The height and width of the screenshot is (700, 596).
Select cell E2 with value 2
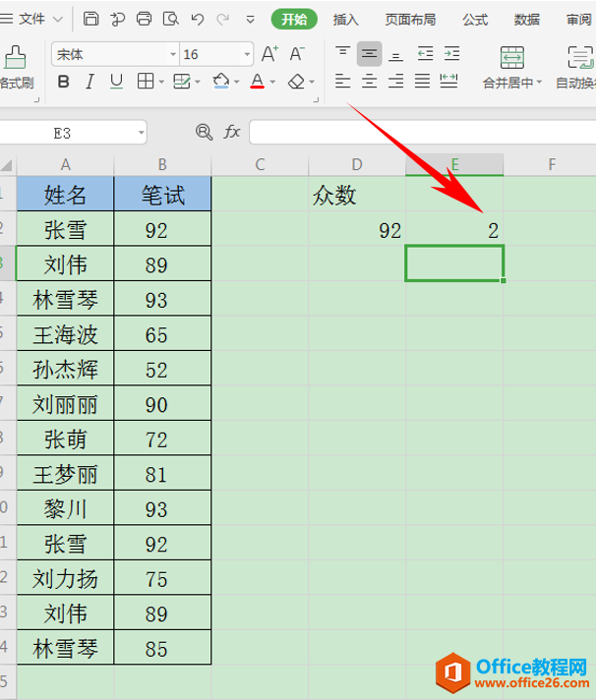tap(454, 229)
